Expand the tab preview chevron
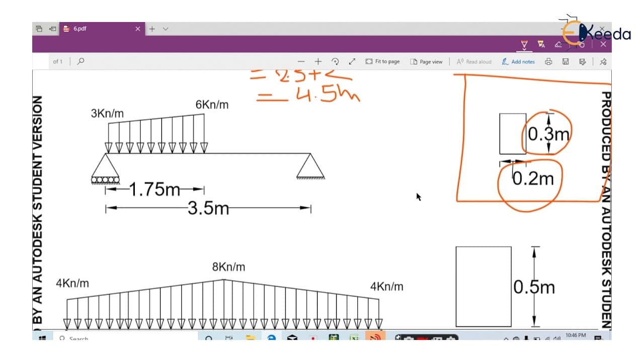This screenshot has width=644, height=362. (x=166, y=29)
